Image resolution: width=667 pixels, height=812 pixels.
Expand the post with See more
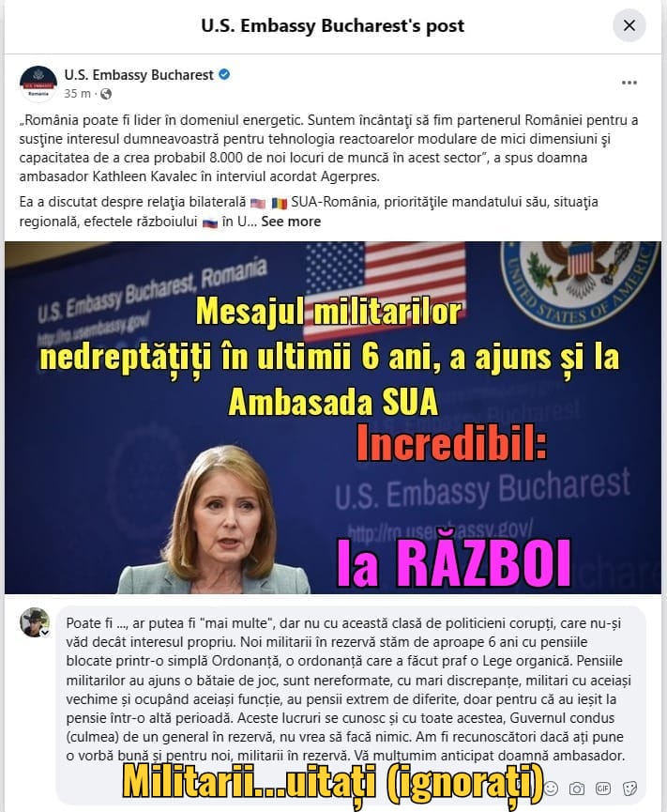coord(291,222)
